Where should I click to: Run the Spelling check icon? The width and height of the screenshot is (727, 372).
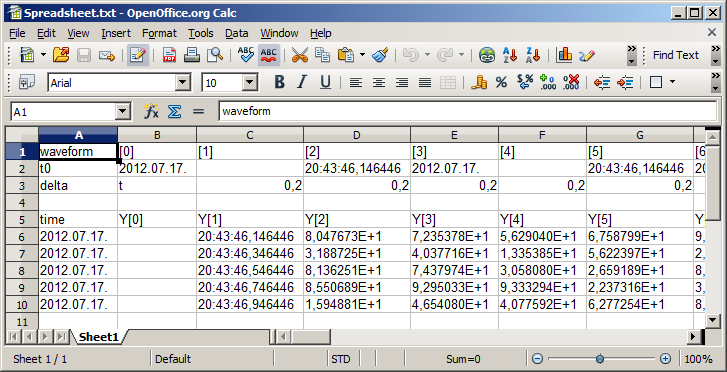[x=246, y=55]
